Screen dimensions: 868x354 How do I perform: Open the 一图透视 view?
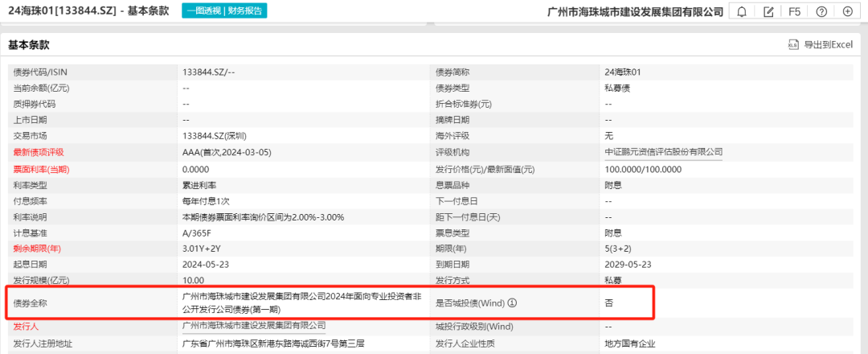[203, 10]
